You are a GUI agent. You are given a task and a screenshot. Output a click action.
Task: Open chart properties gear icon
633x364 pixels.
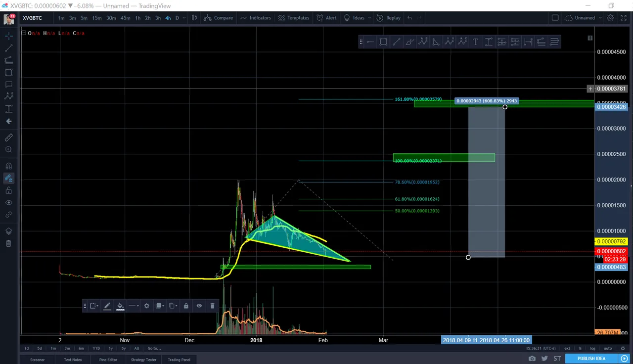click(x=610, y=18)
